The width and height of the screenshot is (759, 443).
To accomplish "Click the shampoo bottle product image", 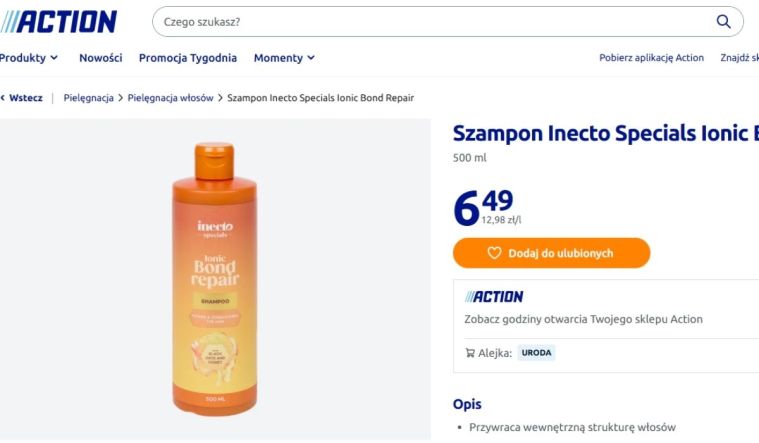I will pos(214,279).
